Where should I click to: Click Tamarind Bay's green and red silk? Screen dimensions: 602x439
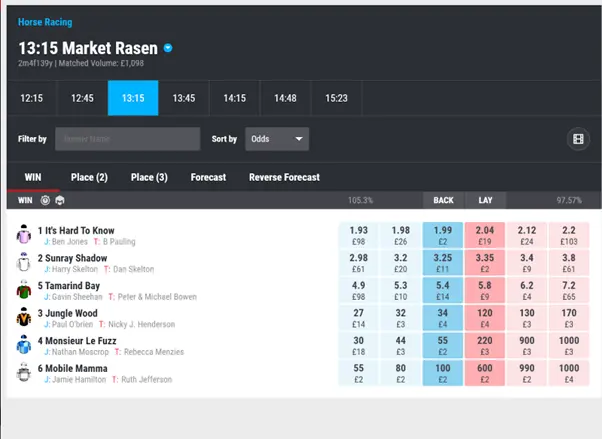click(x=24, y=291)
